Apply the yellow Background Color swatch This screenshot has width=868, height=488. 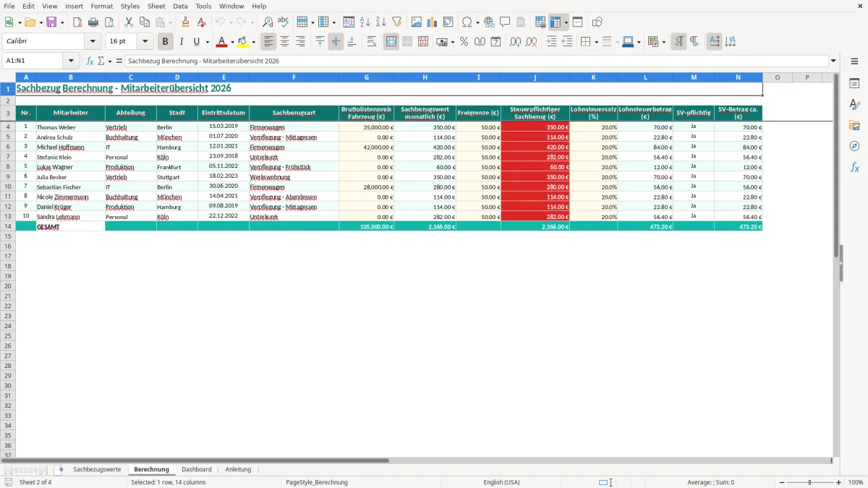tap(243, 42)
